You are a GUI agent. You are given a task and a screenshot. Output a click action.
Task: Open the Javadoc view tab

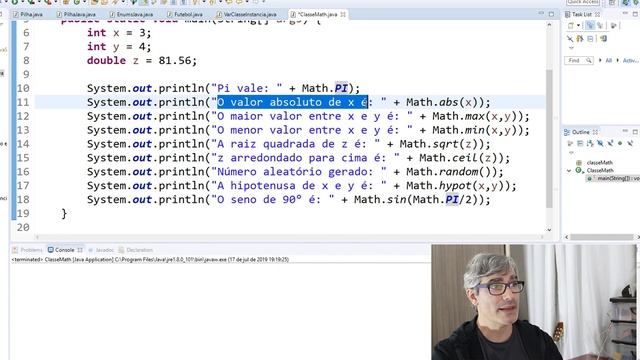click(x=101, y=250)
